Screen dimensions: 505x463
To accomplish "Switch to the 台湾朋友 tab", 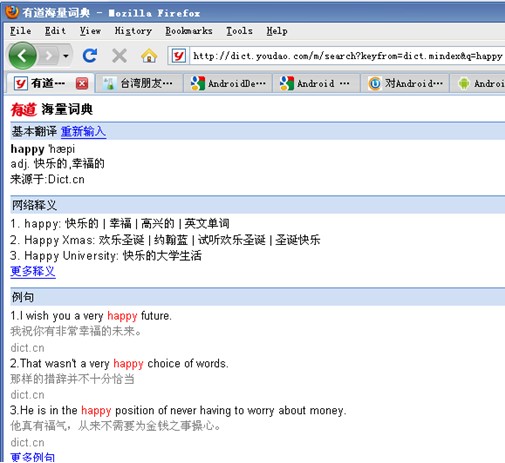I will coord(139,83).
